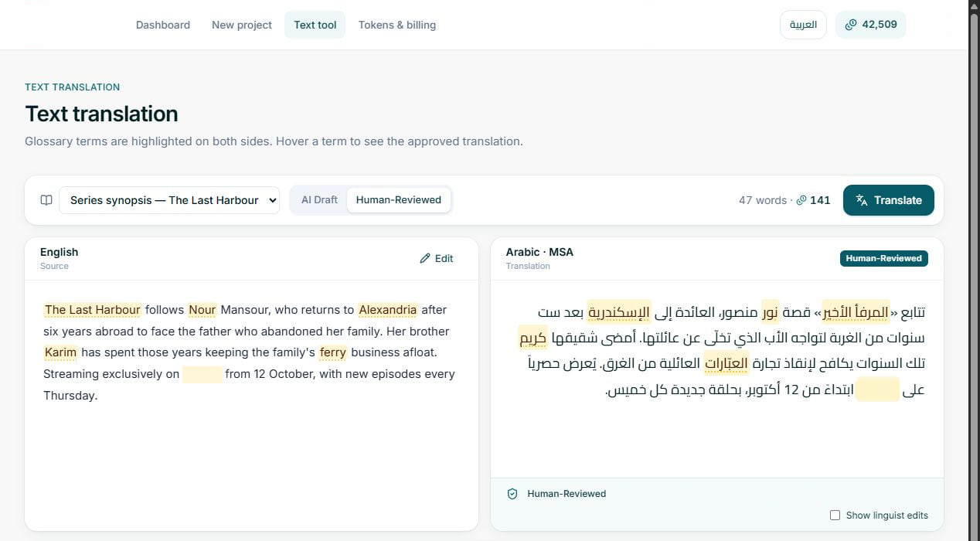This screenshot has height=541, width=980.
Task: Switch the interface language to العربية
Action: click(x=803, y=25)
